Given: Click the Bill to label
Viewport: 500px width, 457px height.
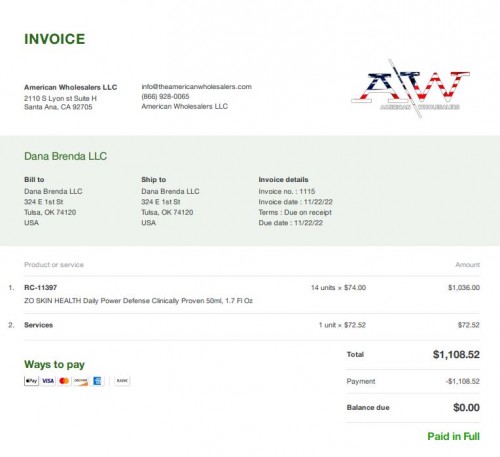Looking at the screenshot, I should click(x=34, y=180).
